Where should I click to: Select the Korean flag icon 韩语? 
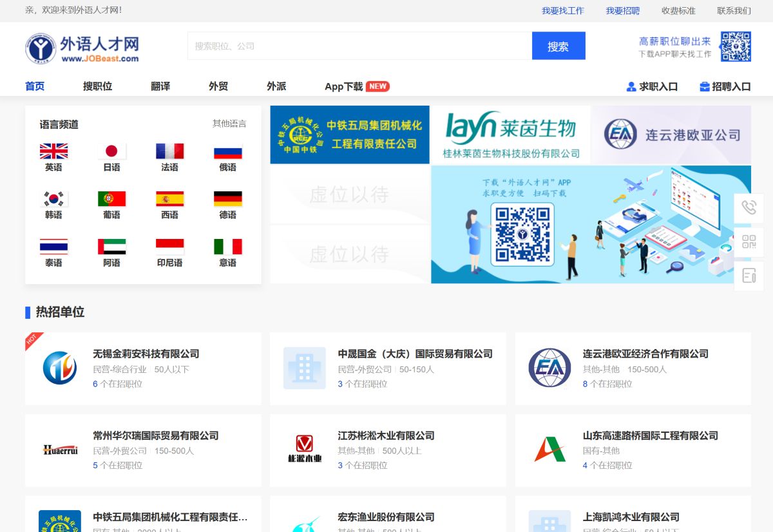point(53,199)
